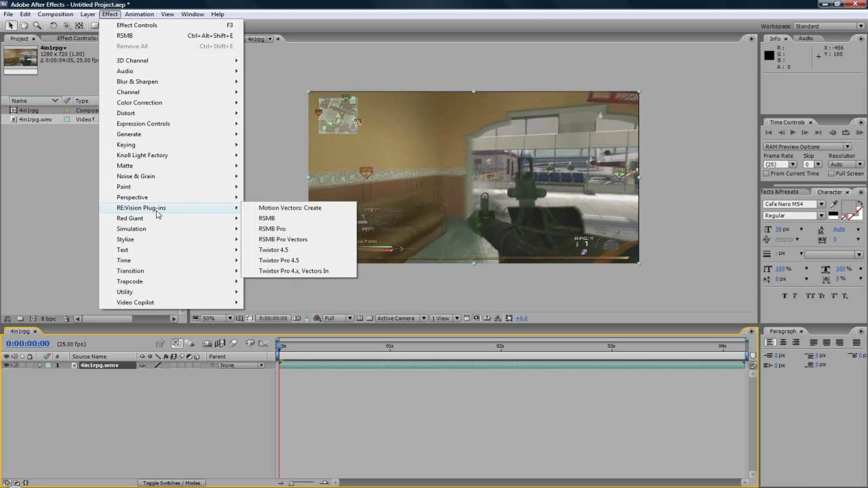Tick the Full Screen checkbox
The width and height of the screenshot is (868, 488).
(831, 174)
